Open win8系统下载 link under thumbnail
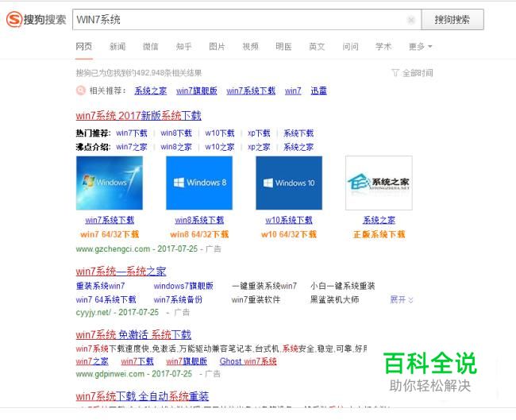 [199, 220]
